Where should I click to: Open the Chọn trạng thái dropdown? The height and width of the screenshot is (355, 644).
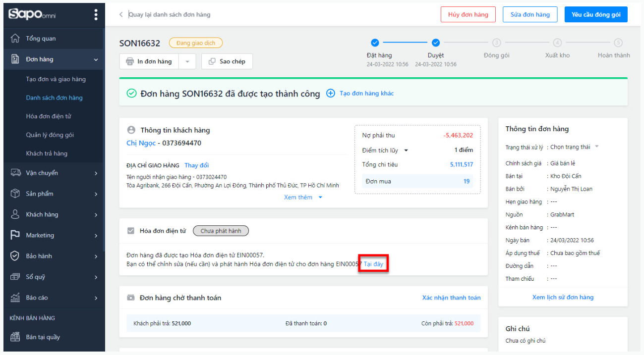coord(575,147)
